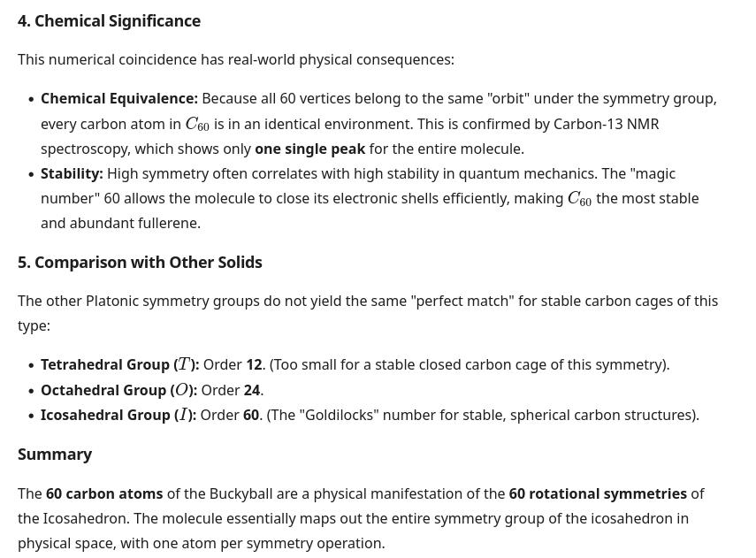Click the bold order number "24"

tap(252, 390)
